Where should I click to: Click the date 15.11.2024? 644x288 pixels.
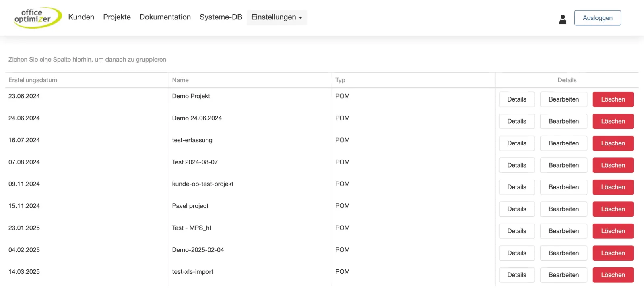click(24, 206)
